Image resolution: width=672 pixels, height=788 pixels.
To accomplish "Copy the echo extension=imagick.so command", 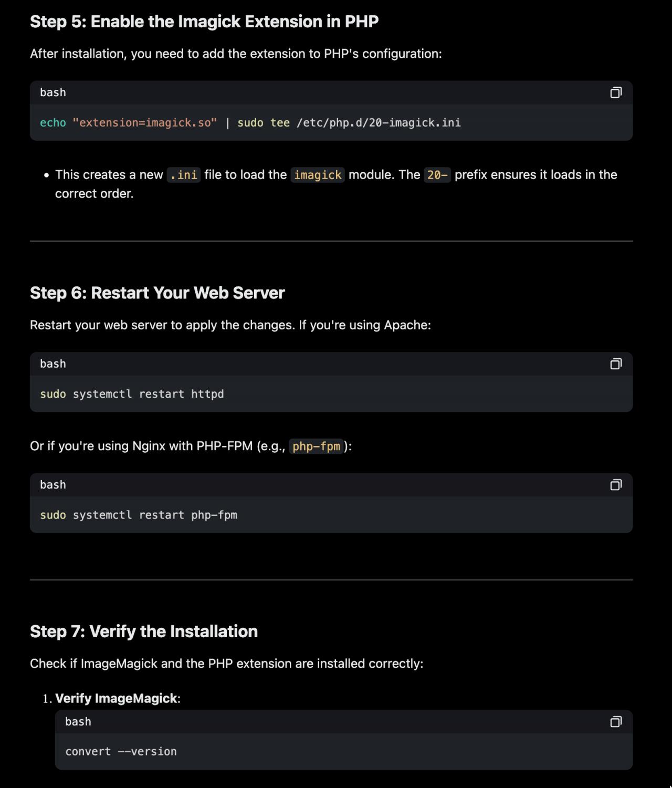I will 616,92.
